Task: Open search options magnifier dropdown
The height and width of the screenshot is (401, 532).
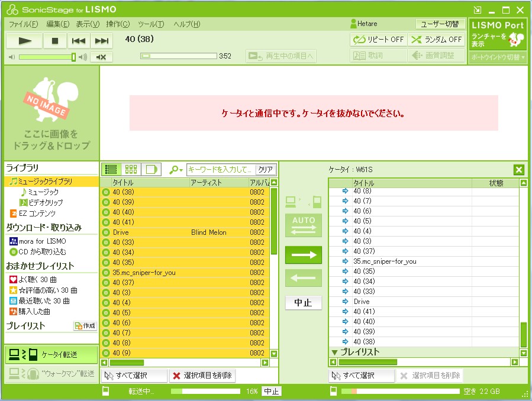Action: pos(176,169)
